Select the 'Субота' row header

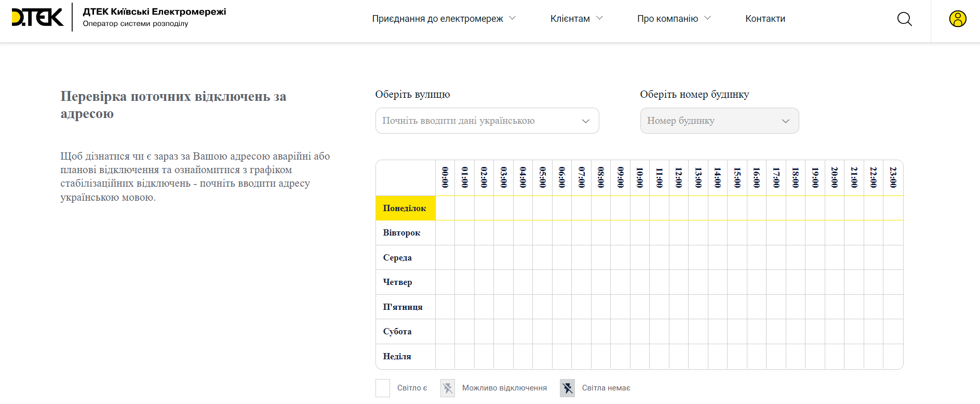pos(405,331)
